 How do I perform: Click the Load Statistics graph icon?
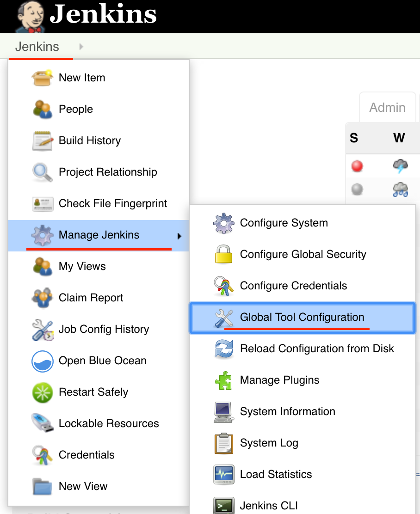[x=224, y=474]
